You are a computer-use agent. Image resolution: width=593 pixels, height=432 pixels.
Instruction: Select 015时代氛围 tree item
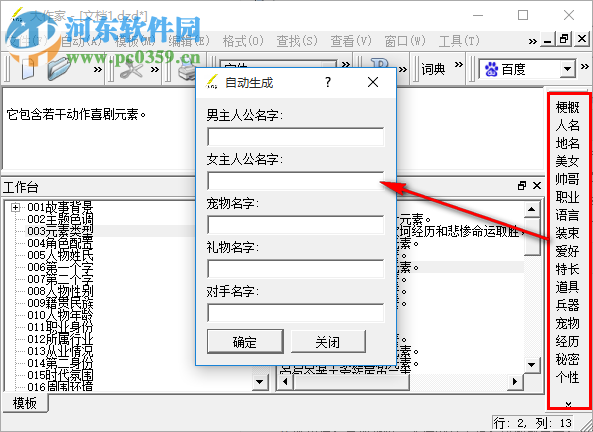pos(60,375)
